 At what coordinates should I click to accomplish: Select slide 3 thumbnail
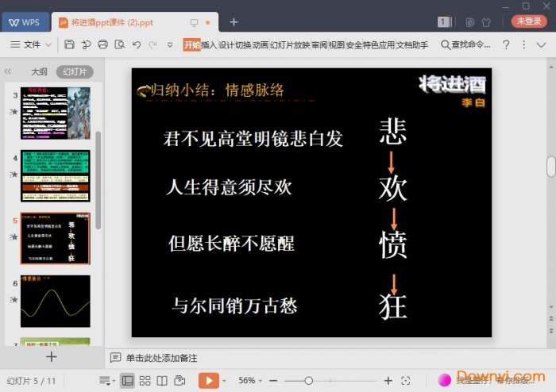(56, 113)
